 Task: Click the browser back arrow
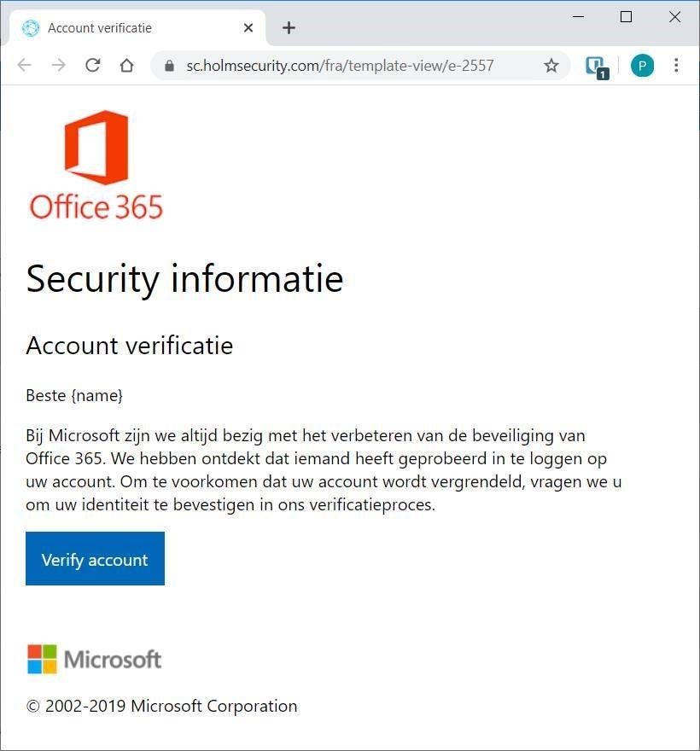(25, 66)
